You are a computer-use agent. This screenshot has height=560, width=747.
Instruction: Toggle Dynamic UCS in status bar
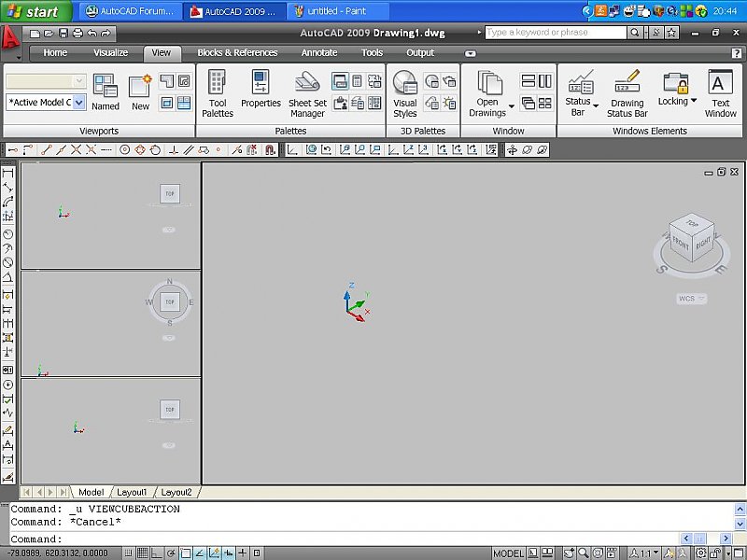[214, 553]
